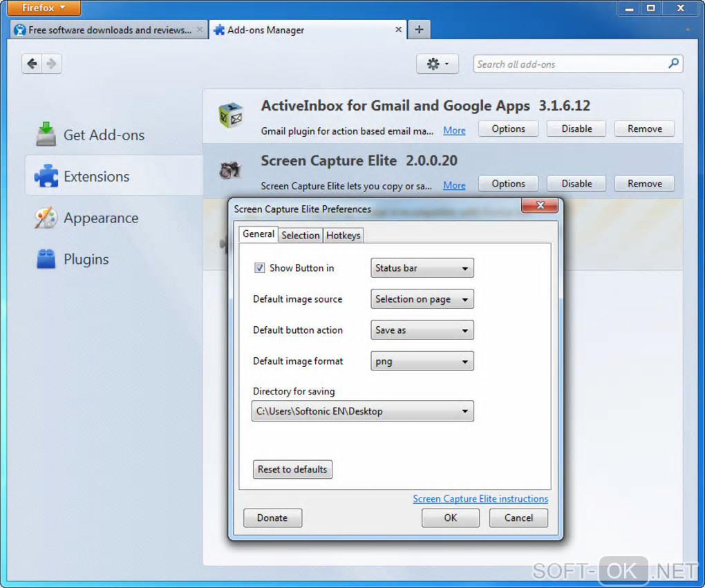Select the Add-ons Manager tab
Image resolution: width=705 pixels, height=588 pixels.
tap(308, 30)
